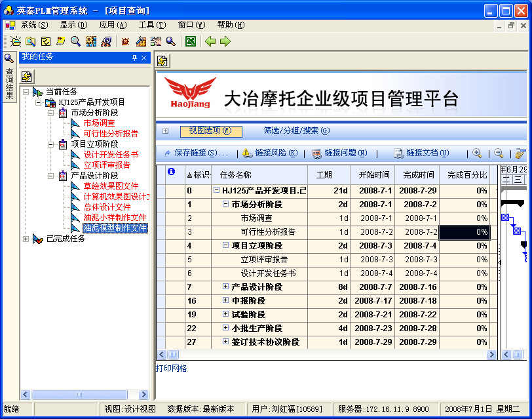Click the 链接问题 icon
Image resolution: width=532 pixels, height=419 pixels.
316,153
